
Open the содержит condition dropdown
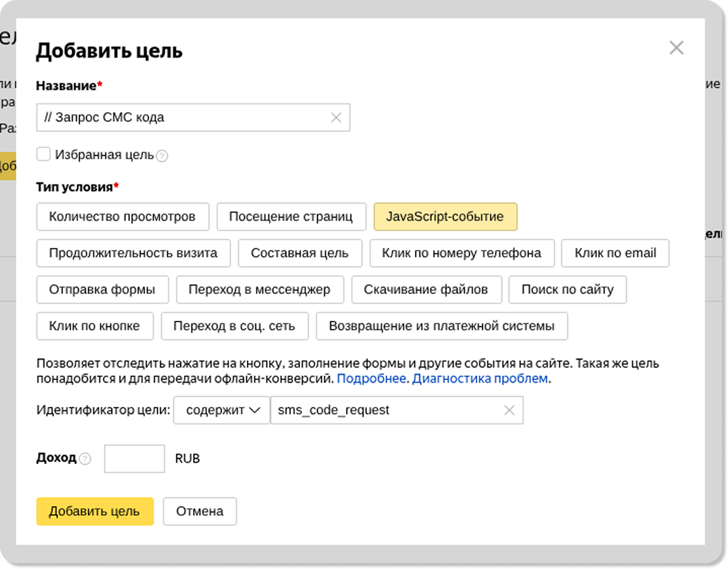[222, 410]
